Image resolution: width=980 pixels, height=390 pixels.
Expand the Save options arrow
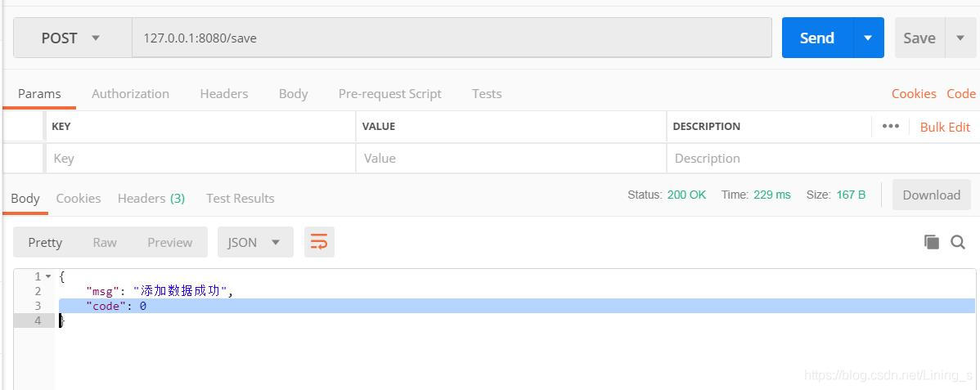(960, 38)
